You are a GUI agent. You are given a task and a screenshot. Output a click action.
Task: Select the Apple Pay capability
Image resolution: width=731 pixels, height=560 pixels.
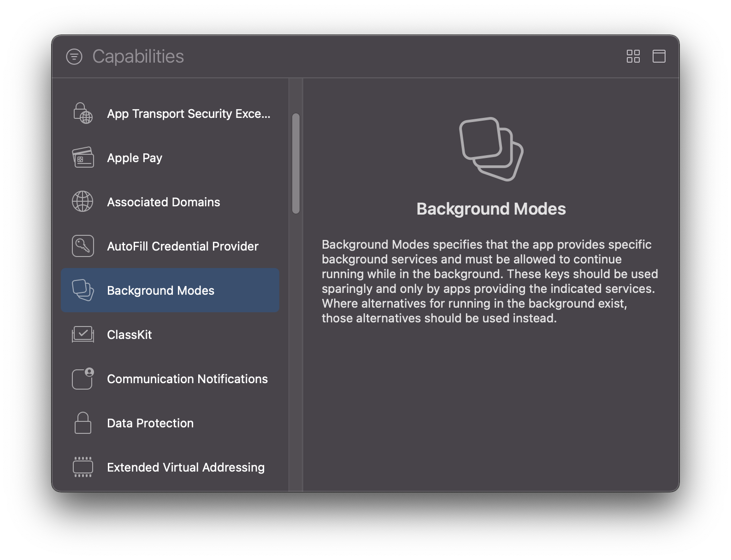click(x=170, y=157)
